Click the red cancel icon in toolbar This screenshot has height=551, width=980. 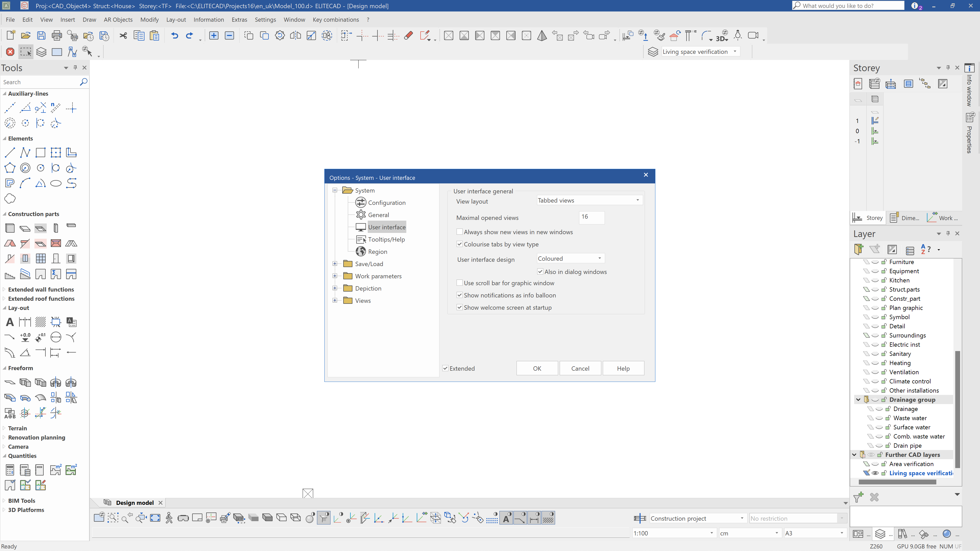click(10, 52)
